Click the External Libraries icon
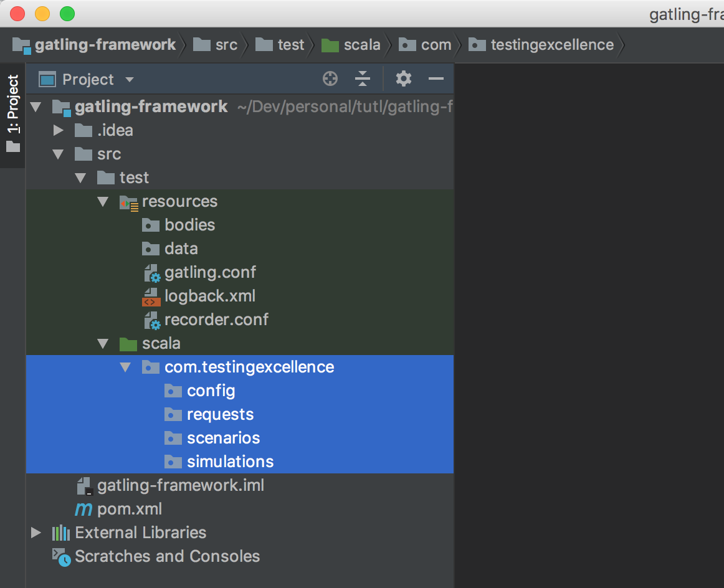This screenshot has height=588, width=724. tap(60, 533)
